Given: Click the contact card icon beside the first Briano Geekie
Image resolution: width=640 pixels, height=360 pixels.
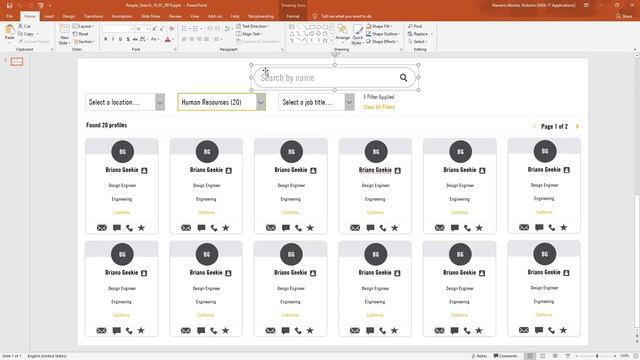Looking at the screenshot, I should 144,171.
